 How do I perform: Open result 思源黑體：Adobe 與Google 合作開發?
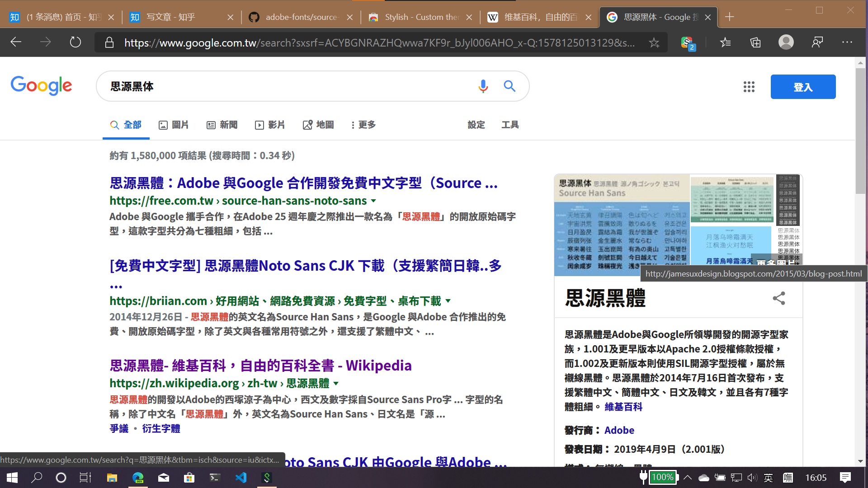click(303, 183)
